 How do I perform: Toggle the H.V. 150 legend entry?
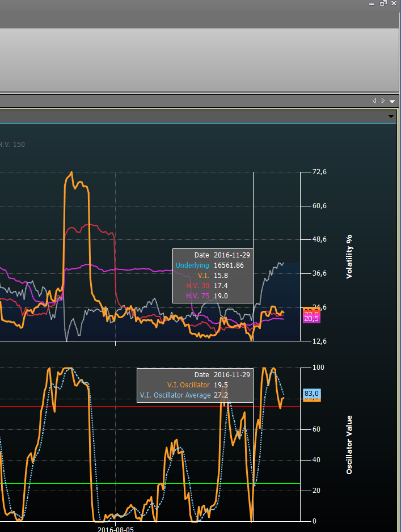click(12, 145)
